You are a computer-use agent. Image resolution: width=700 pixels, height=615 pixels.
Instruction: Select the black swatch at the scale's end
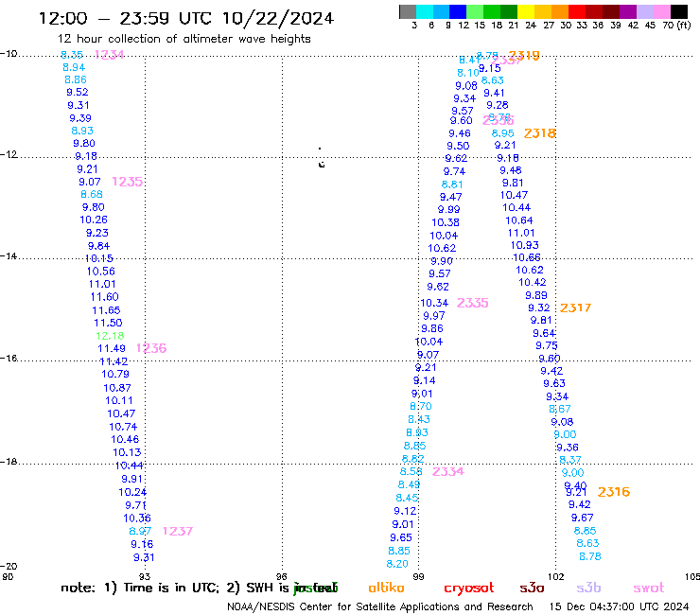[678, 11]
